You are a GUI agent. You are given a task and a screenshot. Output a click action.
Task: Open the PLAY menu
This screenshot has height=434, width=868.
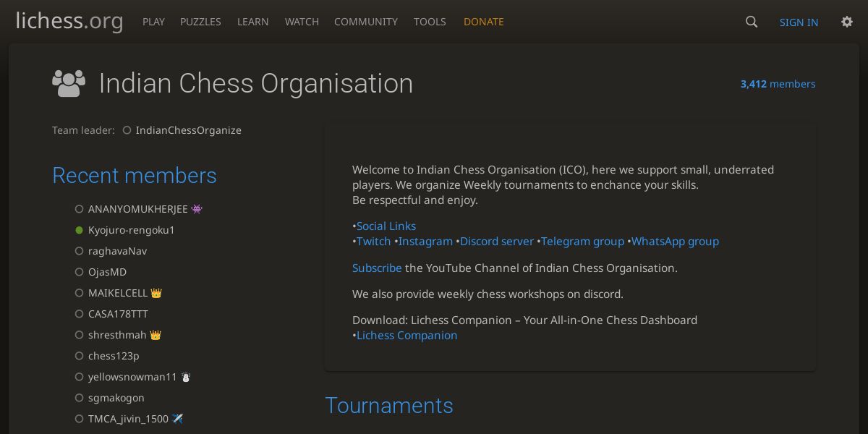coord(153,22)
